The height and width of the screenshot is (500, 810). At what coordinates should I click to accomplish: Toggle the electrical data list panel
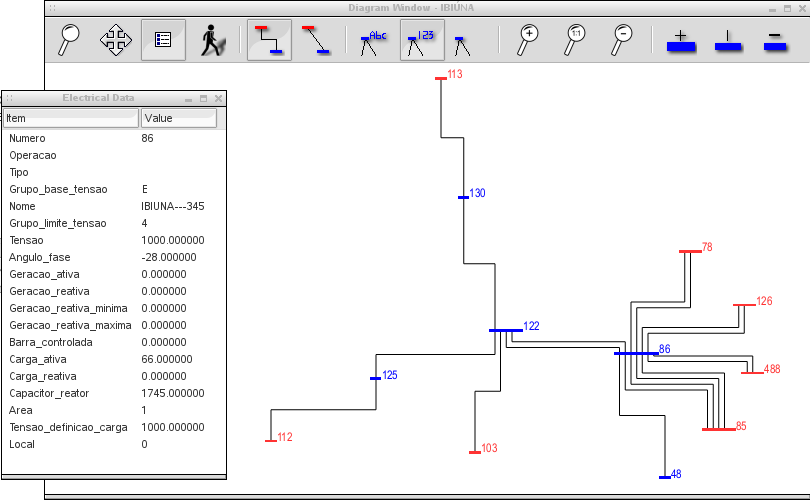(x=163, y=40)
